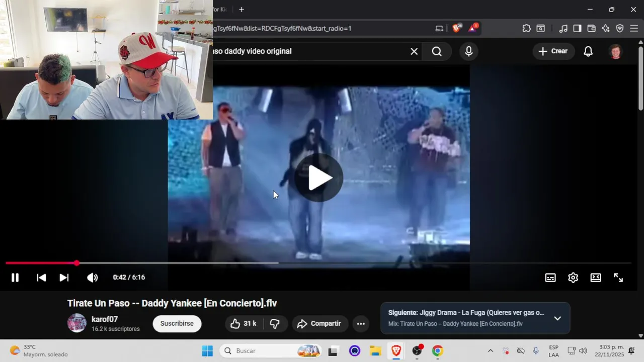Viewport: 644px width, 362px height.
Task: Open a new browser tab
Action: tap(242, 10)
